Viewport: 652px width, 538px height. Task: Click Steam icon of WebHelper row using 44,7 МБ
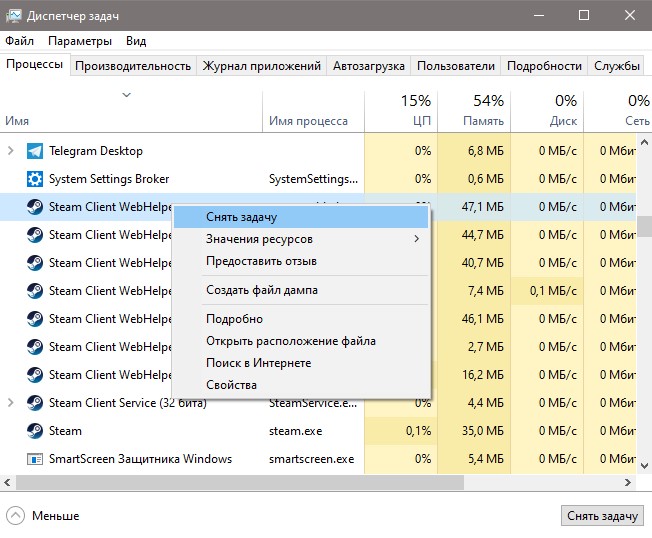(35, 235)
